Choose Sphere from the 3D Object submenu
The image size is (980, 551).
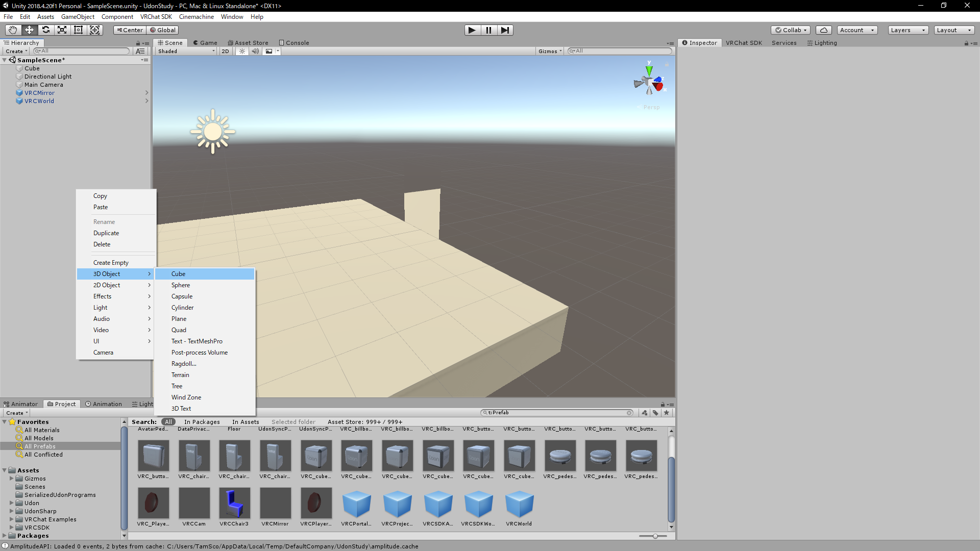pyautogui.click(x=181, y=285)
